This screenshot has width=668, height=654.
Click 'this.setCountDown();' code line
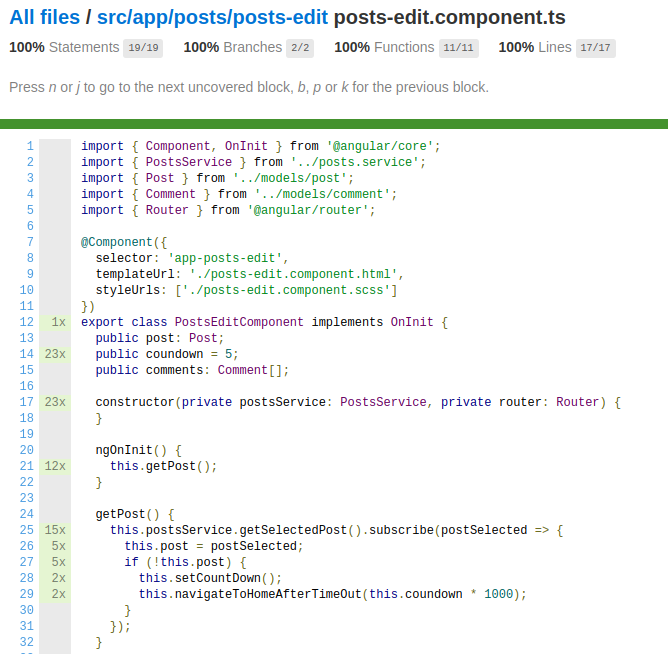coord(210,578)
